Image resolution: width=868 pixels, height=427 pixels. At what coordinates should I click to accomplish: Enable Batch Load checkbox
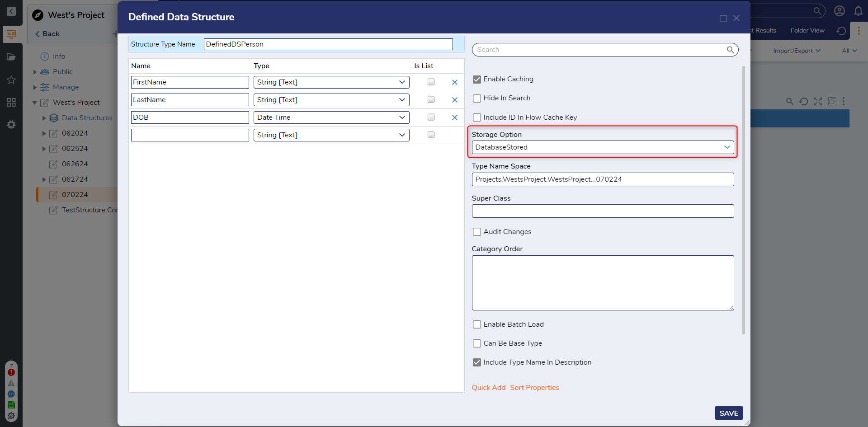tap(477, 324)
